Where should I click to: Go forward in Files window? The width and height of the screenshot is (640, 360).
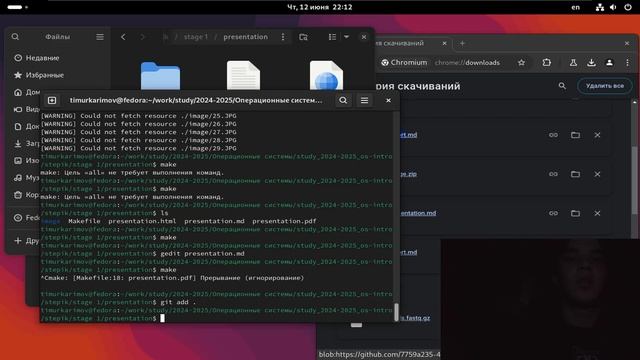pyautogui.click(x=142, y=37)
